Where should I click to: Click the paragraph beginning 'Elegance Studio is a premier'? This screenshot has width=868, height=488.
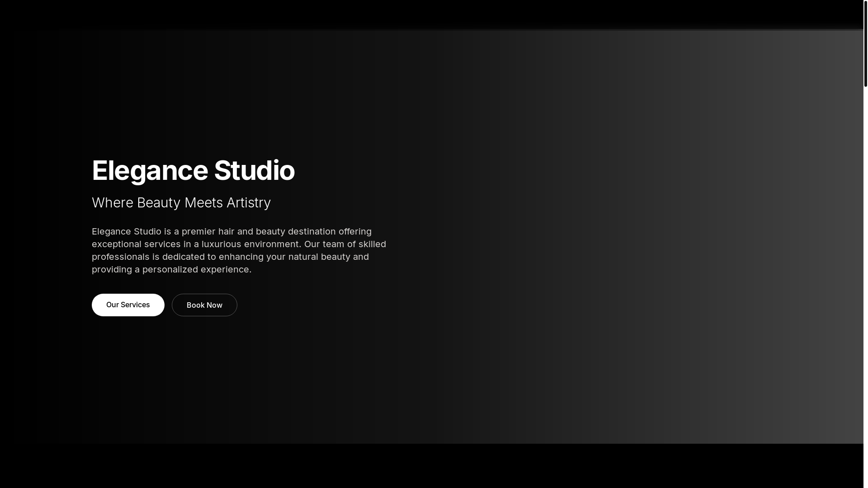pos(239,250)
